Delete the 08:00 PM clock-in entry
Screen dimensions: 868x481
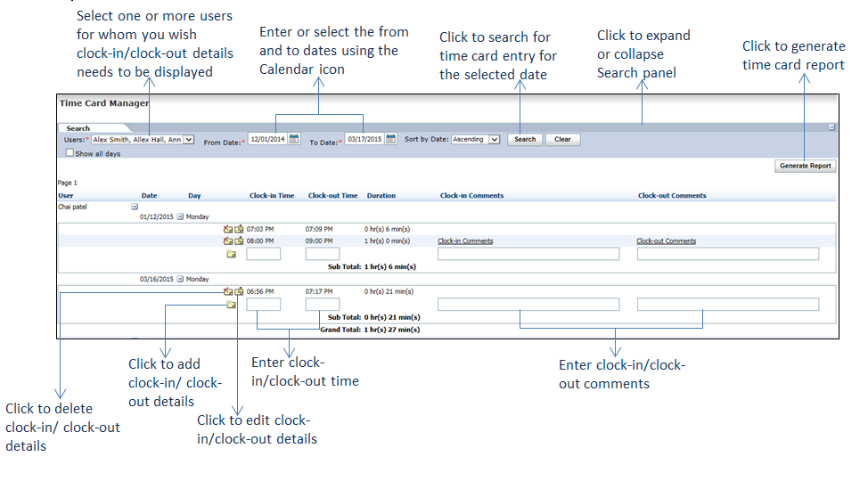pos(227,241)
